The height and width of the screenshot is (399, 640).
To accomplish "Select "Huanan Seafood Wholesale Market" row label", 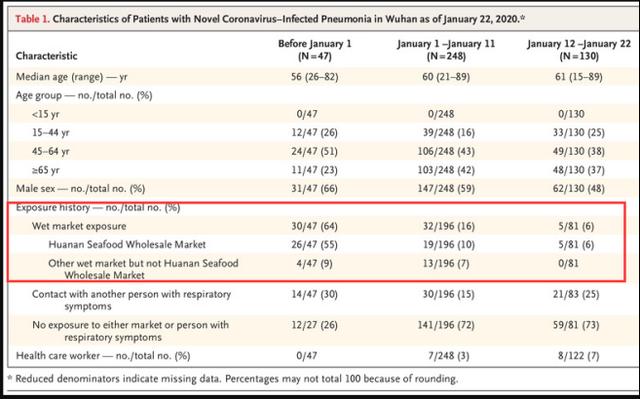I will point(127,244).
